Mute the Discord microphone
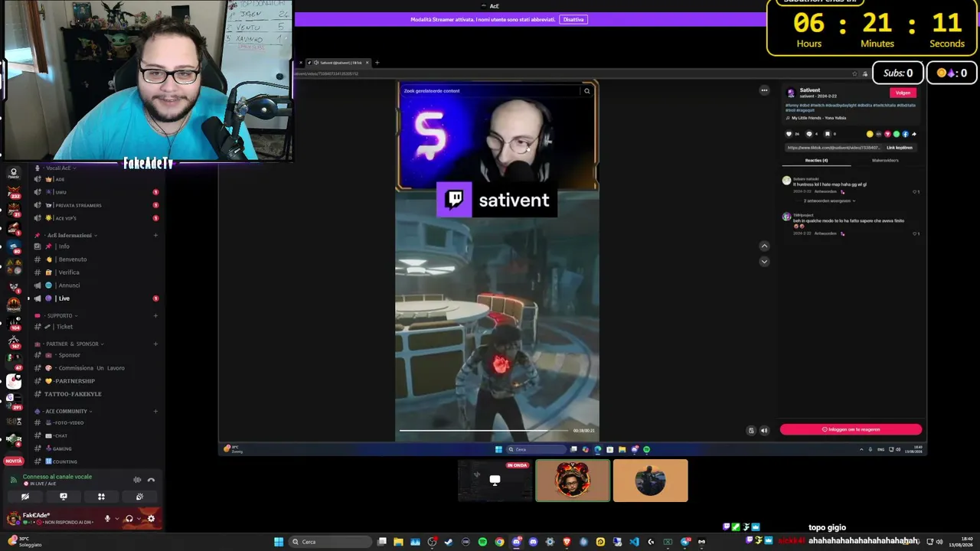 coord(107,518)
